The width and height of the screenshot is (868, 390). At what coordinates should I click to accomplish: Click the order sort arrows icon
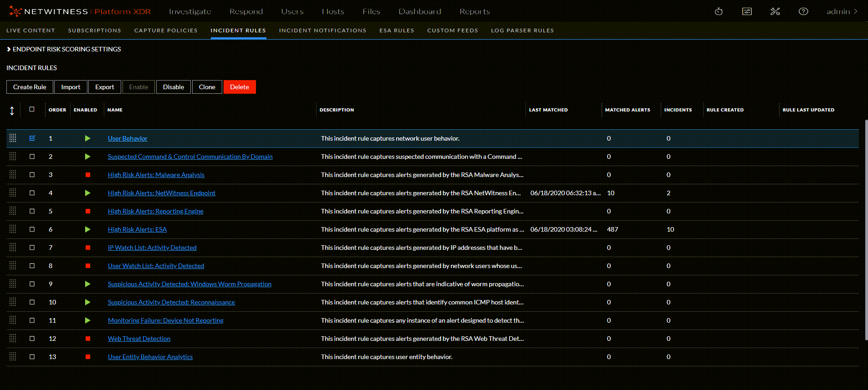(x=12, y=110)
